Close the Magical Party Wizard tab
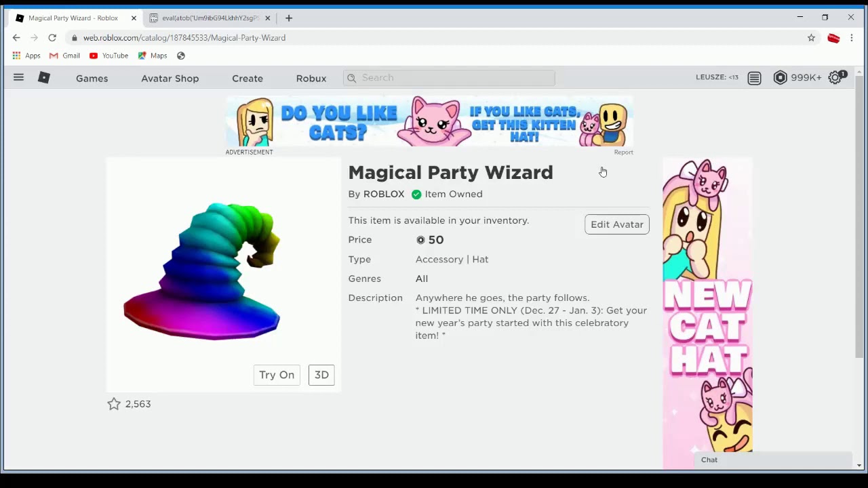This screenshot has height=488, width=868. (134, 18)
